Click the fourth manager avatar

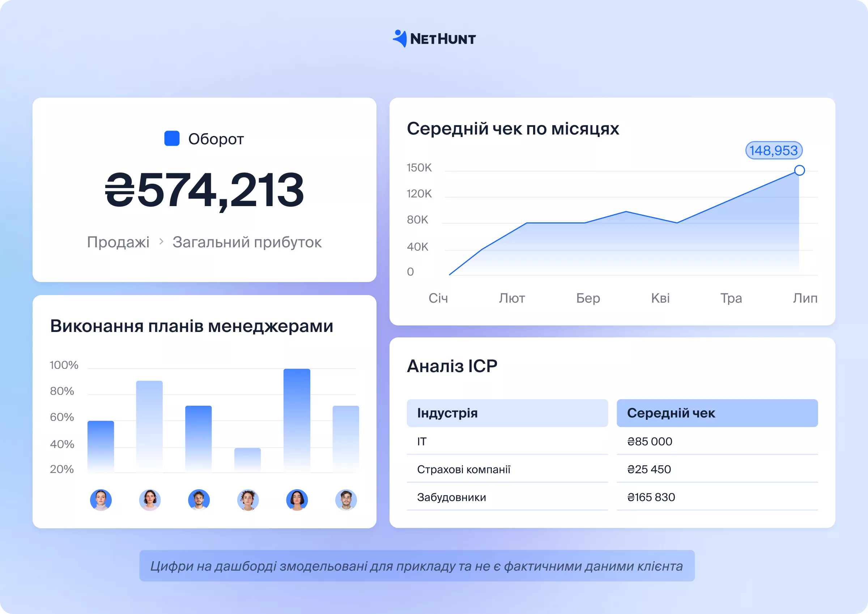click(248, 500)
